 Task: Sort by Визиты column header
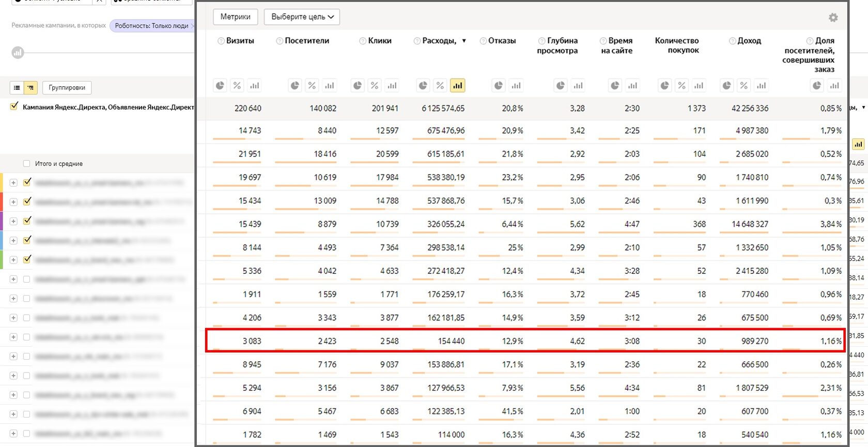240,41
